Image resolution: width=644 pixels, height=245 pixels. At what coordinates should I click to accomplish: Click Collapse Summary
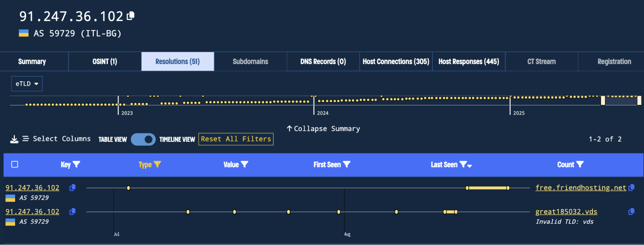coord(327,129)
